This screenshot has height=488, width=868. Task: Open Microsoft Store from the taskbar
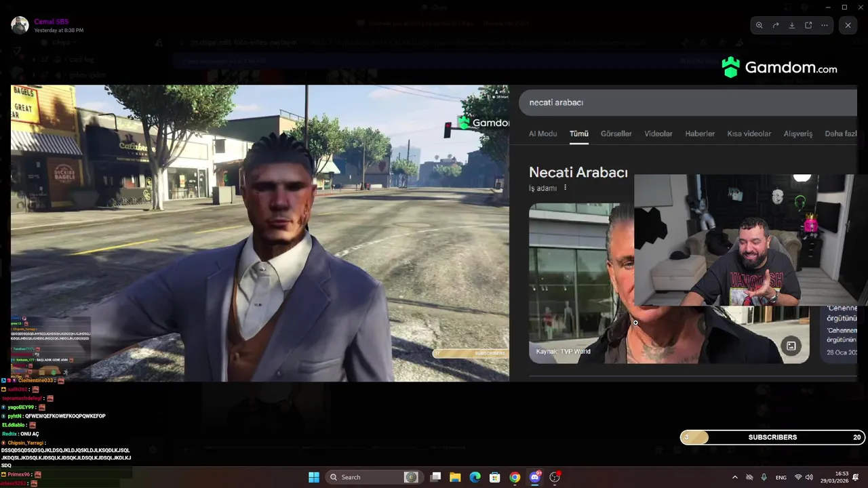[x=495, y=477]
